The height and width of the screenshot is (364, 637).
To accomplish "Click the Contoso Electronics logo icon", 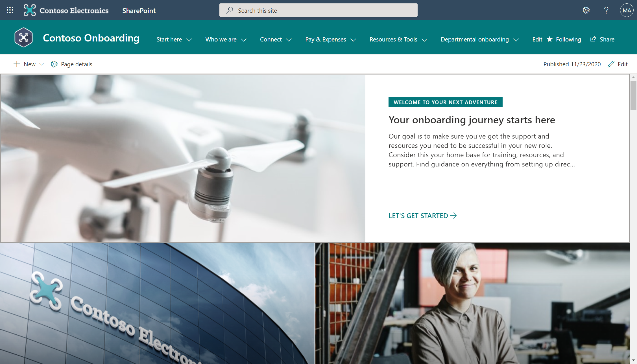I will click(30, 10).
